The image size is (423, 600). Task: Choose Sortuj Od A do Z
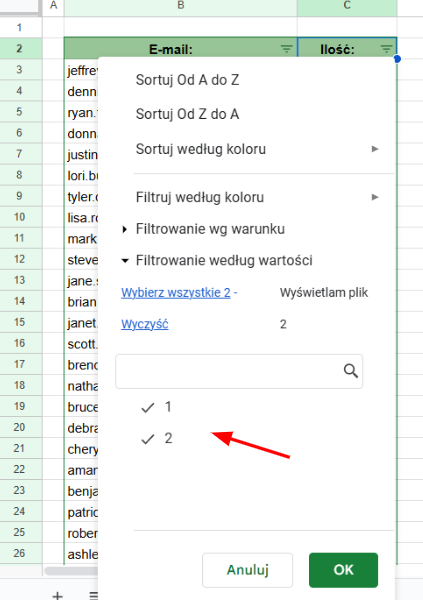pos(187,80)
